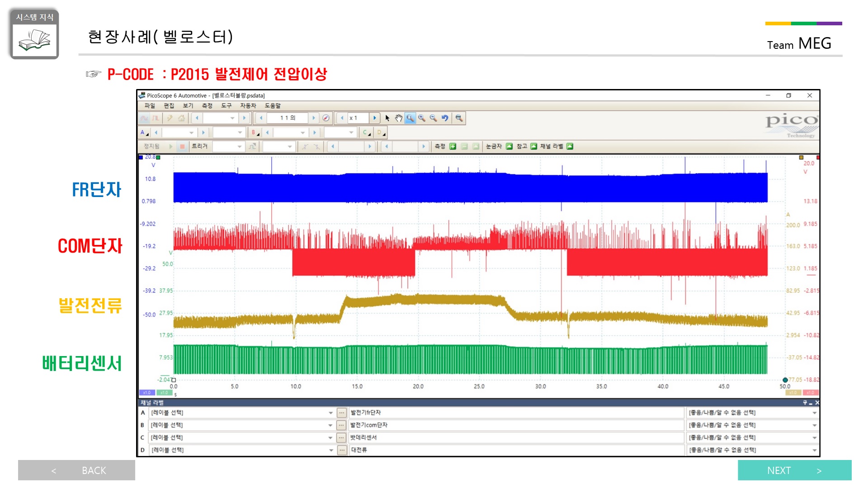Screen dimensions: 868x488
Task: Select the pointer arrow tool
Action: pyautogui.click(x=387, y=118)
